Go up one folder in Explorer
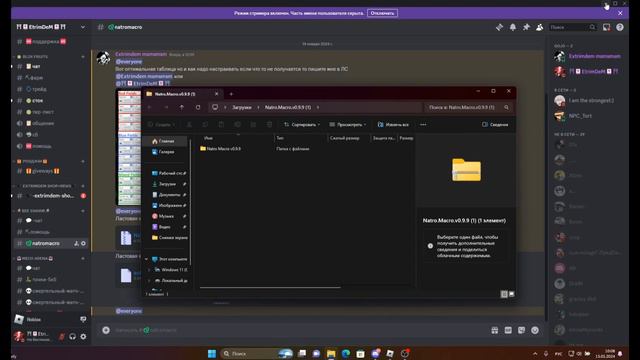Viewport: 640px width, 360px height. tap(182, 107)
